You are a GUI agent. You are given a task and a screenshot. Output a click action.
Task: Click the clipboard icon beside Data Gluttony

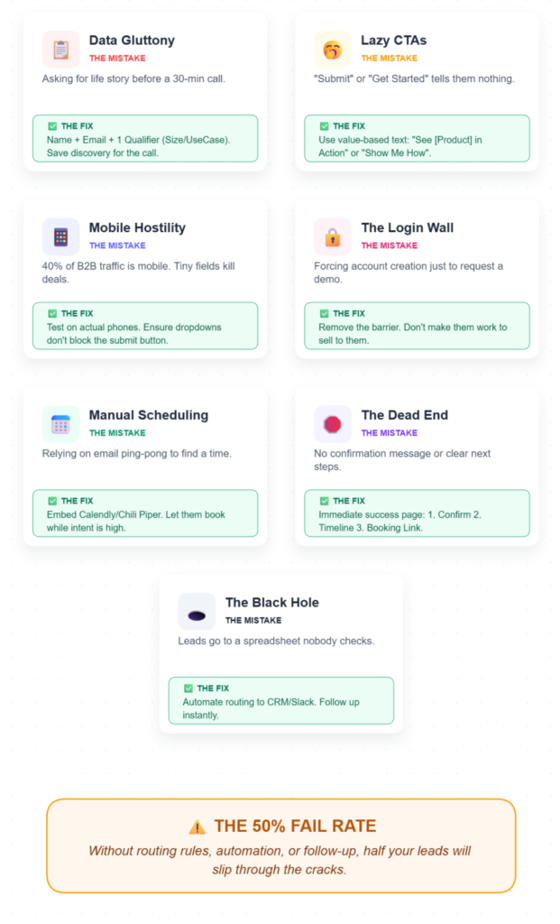point(60,49)
